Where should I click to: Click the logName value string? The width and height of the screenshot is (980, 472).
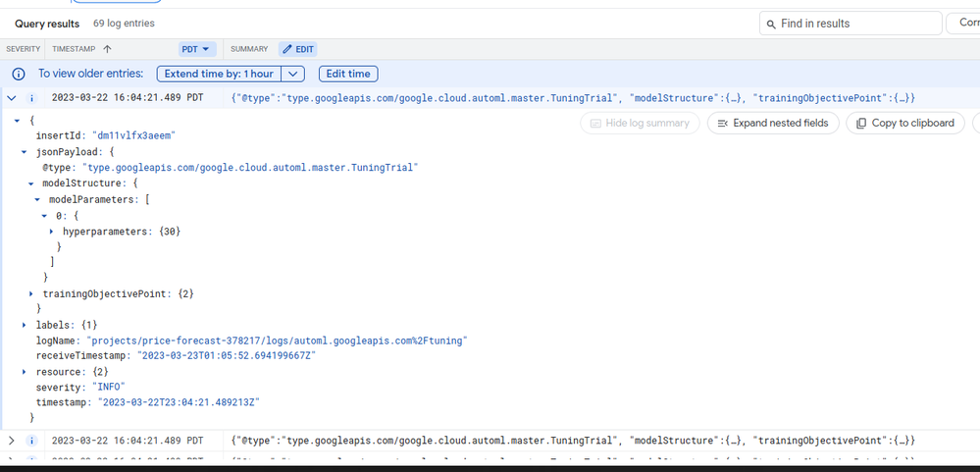tap(277, 341)
